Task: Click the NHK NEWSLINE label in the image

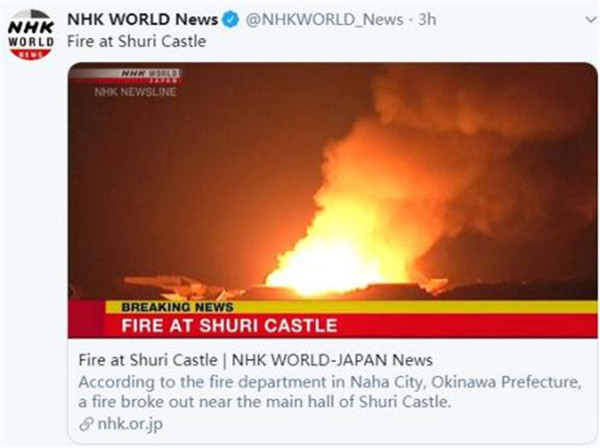Action: [x=135, y=92]
